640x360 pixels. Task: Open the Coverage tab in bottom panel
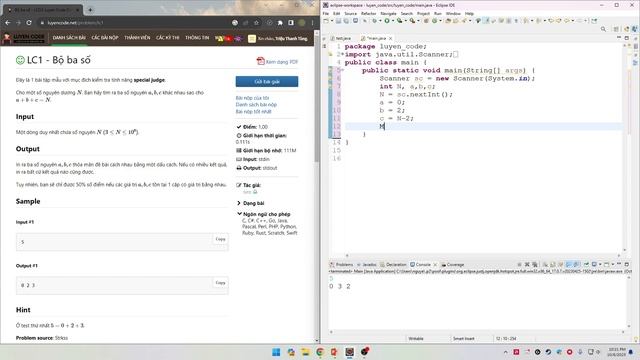tap(453, 264)
